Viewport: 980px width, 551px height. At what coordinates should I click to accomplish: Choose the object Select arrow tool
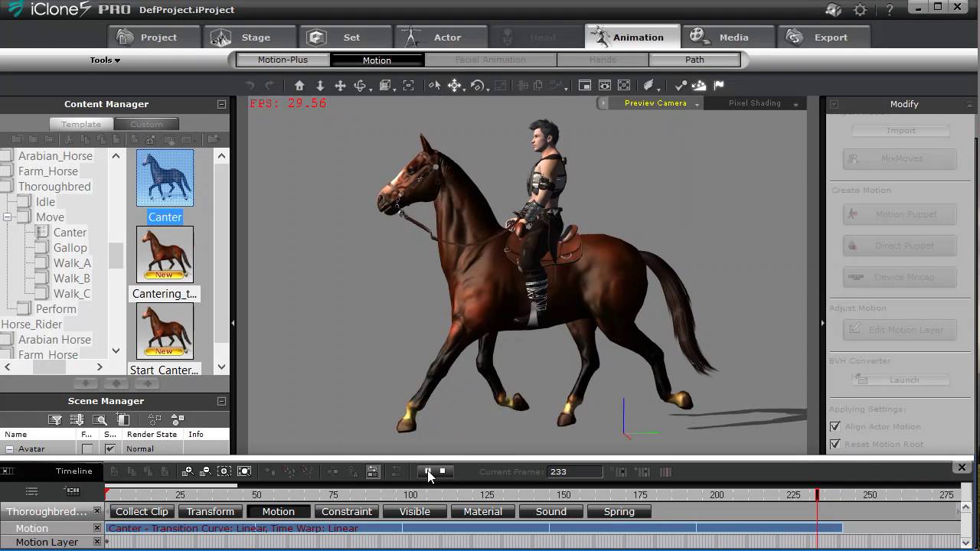click(x=434, y=86)
